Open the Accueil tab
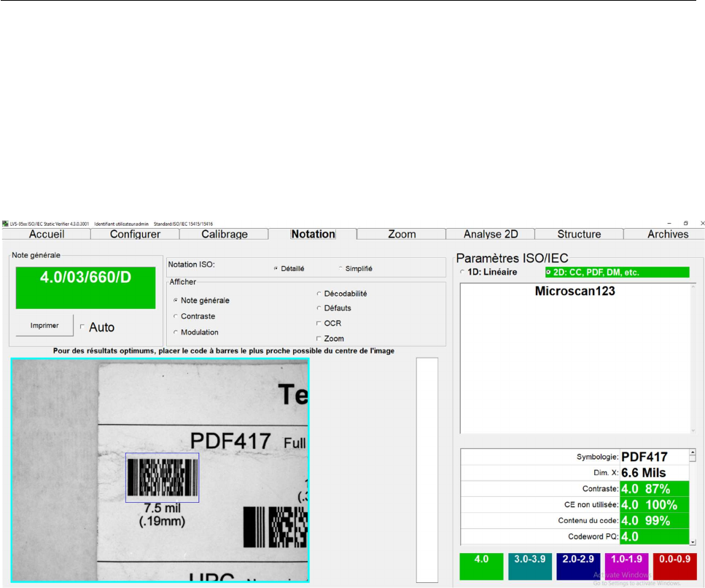The height and width of the screenshot is (588, 705). tap(47, 234)
